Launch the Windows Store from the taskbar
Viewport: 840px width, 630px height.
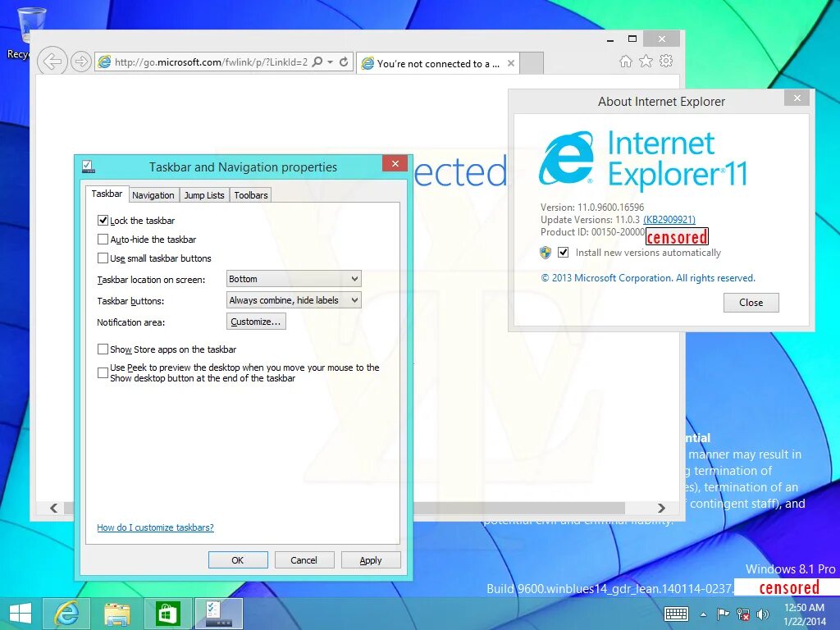pos(167,613)
